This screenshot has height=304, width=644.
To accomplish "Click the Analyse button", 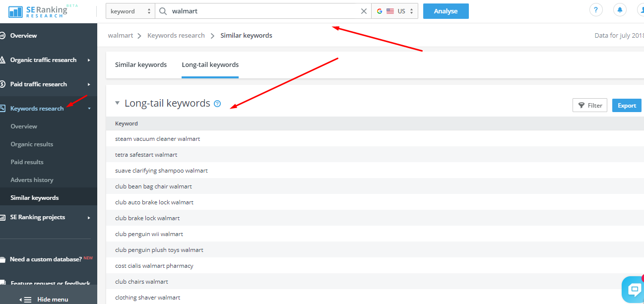I will pyautogui.click(x=446, y=11).
